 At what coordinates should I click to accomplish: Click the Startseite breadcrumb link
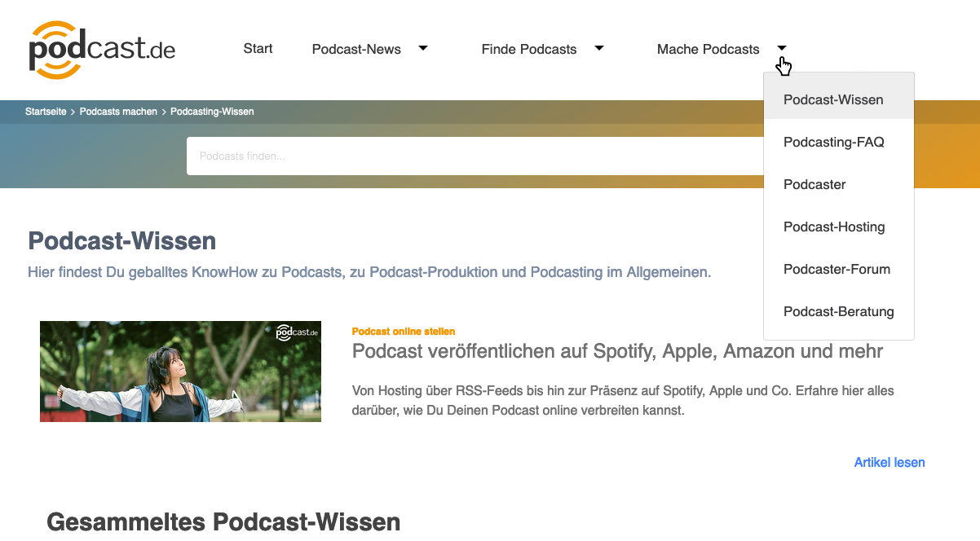click(46, 112)
